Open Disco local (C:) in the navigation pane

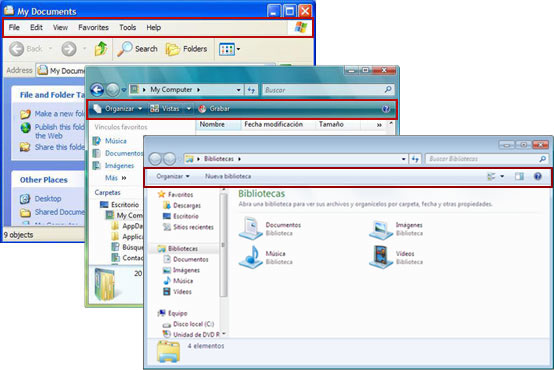(188, 324)
